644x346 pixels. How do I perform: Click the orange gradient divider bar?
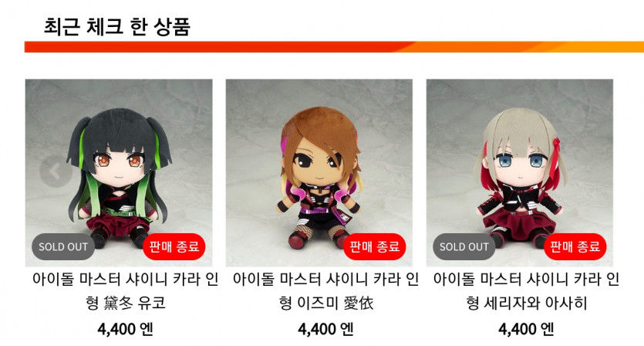point(334,46)
